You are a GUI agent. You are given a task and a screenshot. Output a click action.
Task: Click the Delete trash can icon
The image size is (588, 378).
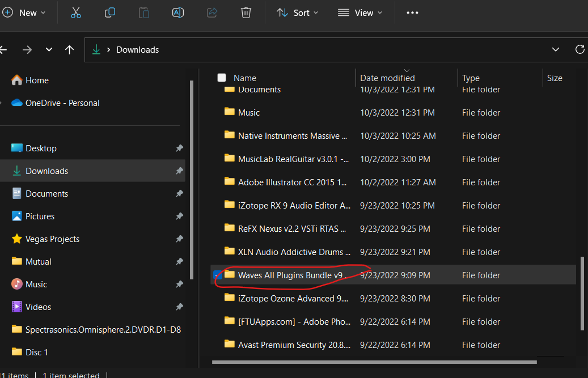(x=246, y=12)
